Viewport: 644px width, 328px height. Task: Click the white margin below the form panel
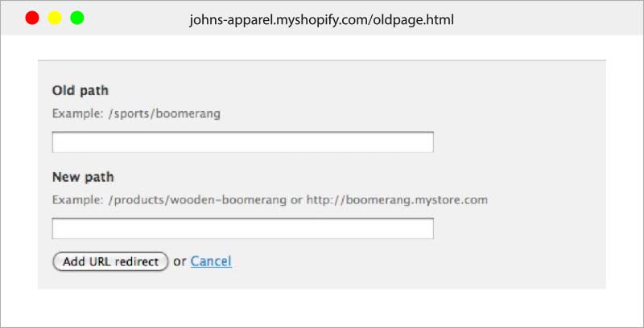coord(322,307)
